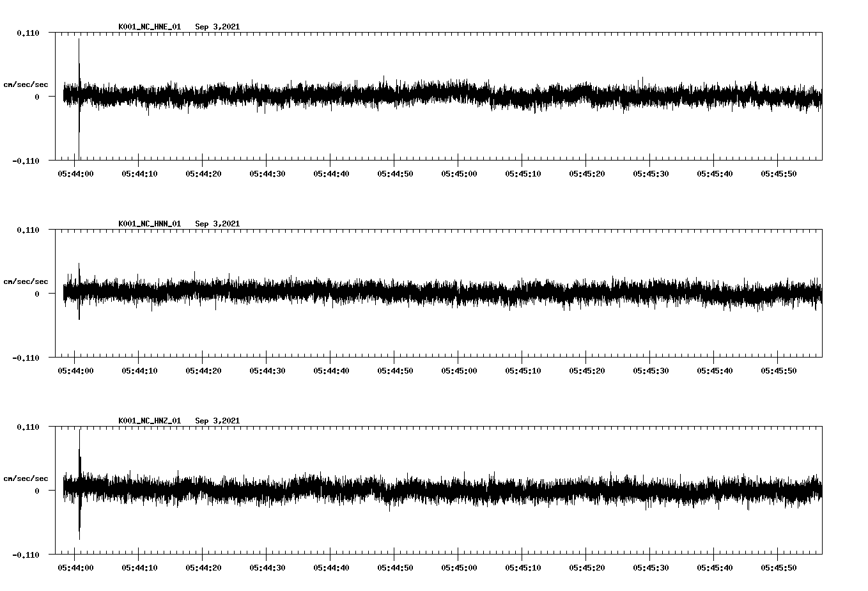This screenshot has width=868, height=591.
Task: Click 05:45:50 time label under HNZ plot
Action: point(779,567)
